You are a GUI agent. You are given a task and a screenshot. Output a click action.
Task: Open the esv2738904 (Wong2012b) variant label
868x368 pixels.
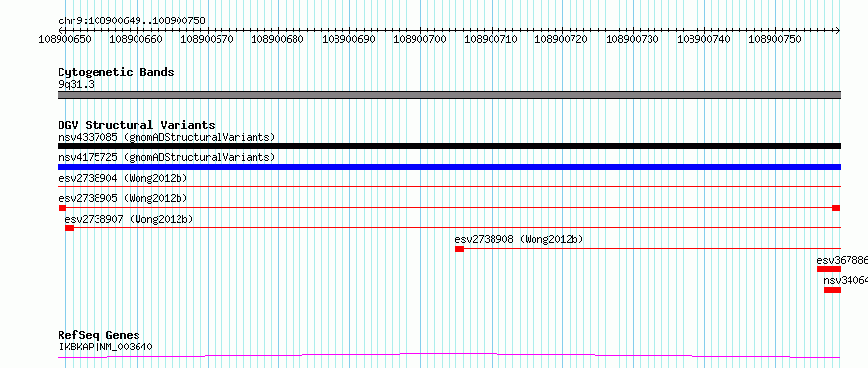click(123, 178)
